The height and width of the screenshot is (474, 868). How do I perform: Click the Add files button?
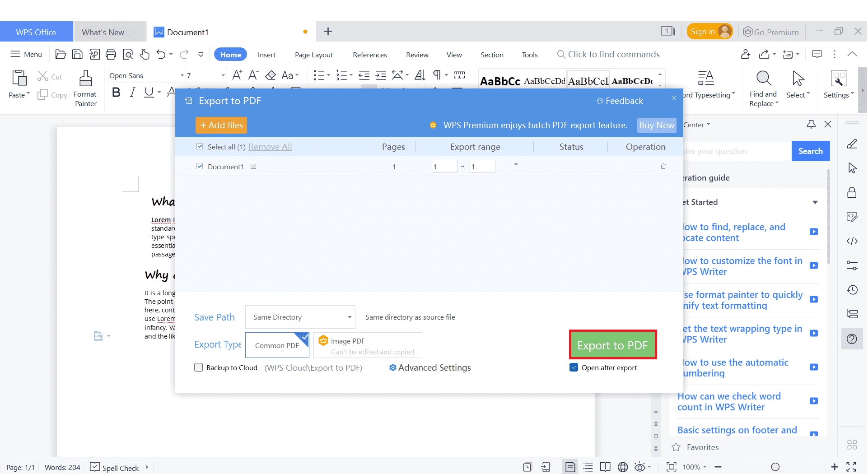[x=221, y=125]
